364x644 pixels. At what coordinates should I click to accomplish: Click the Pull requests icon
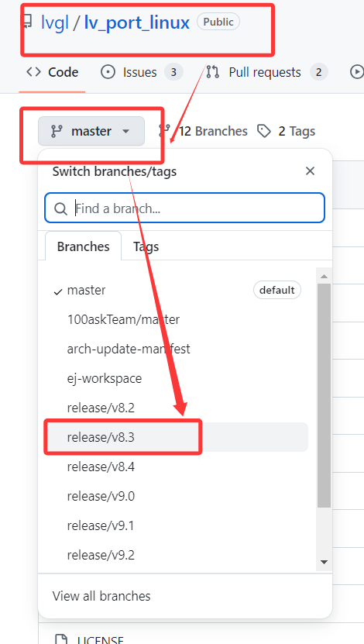pos(212,72)
